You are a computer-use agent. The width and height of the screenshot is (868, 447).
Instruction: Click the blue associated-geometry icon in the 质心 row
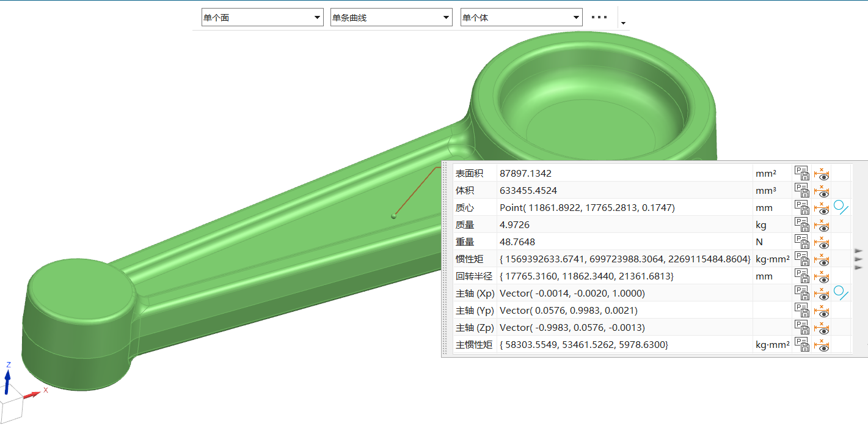(x=841, y=208)
